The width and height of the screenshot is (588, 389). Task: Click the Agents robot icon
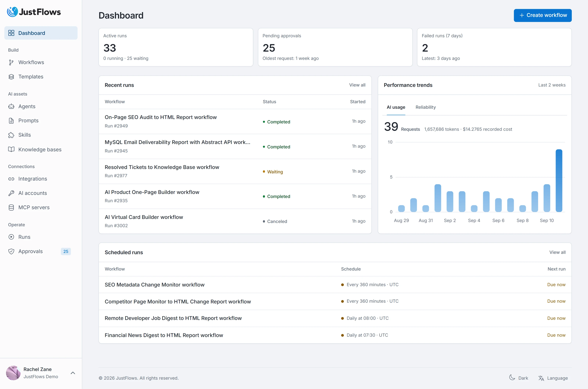point(11,106)
